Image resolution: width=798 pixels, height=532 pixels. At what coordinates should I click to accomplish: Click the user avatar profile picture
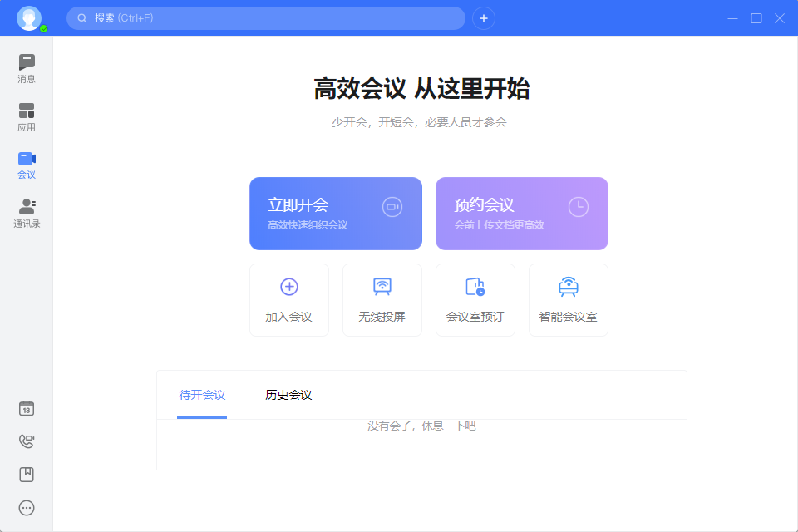click(29, 18)
